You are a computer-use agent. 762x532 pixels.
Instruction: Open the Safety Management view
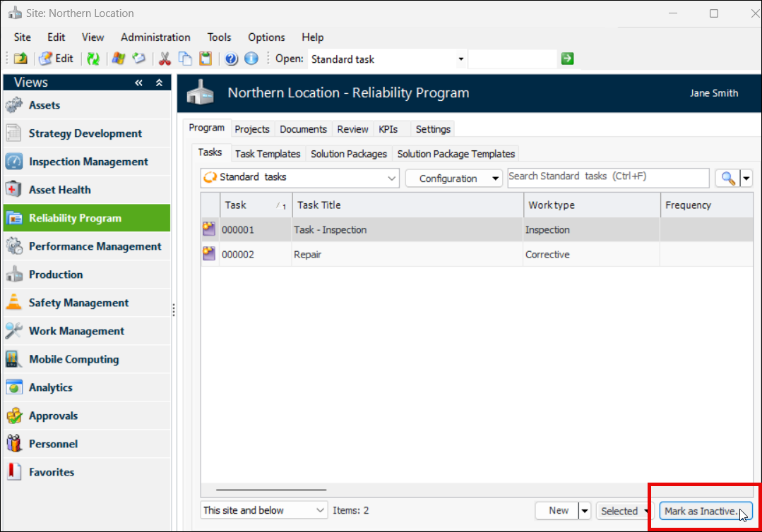(78, 303)
